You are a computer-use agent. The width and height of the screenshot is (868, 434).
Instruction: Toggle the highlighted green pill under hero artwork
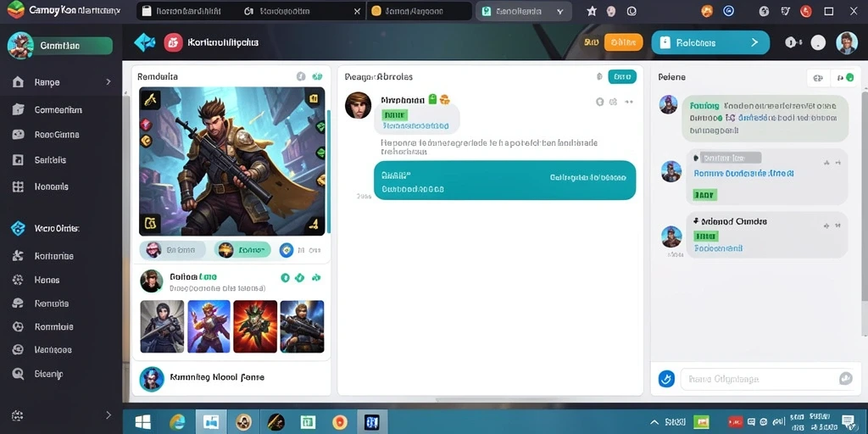[242, 250]
